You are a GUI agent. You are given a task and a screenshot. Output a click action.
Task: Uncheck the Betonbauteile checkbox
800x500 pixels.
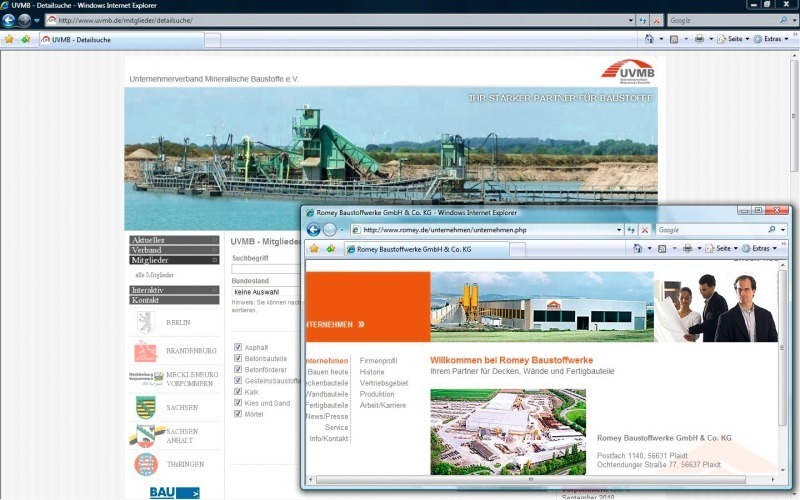pos(238,358)
